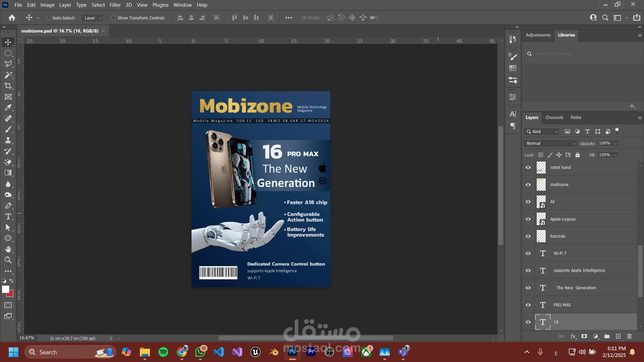
Task: Create a new layer with the add button
Action: 618,336
